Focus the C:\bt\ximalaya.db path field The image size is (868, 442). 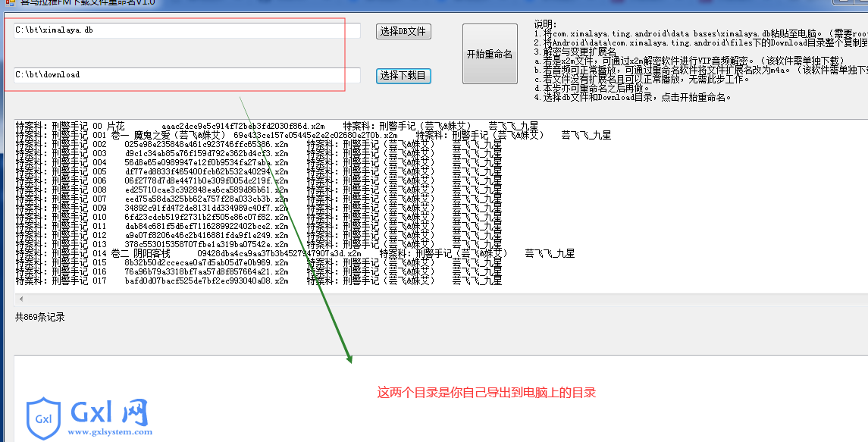click(x=187, y=30)
